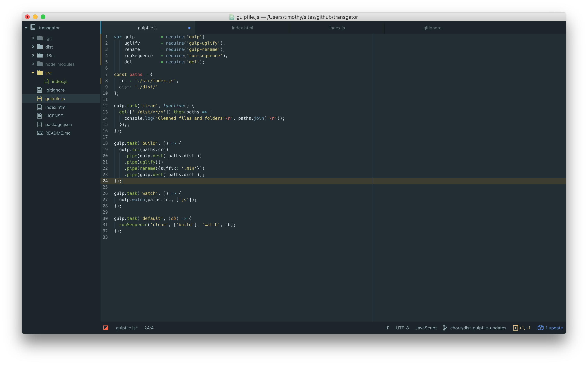Screen dimensions: 588x365
Task: Open the 1 update link
Action: [x=554, y=328]
